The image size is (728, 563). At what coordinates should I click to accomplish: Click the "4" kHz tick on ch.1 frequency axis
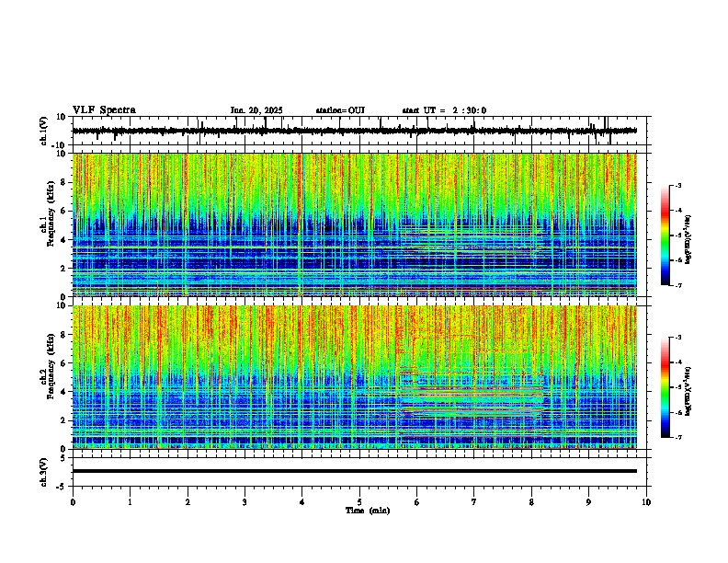[63, 240]
